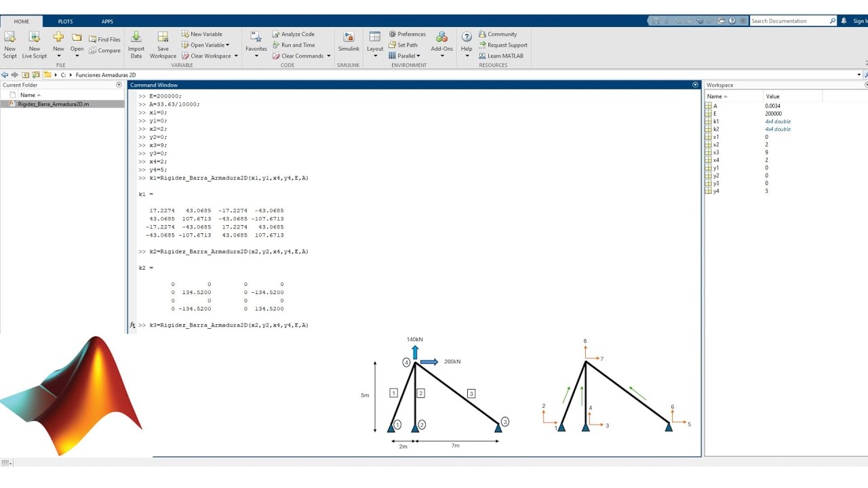Open Command Window actions menu
Screen dimensions: 868x488
(x=695, y=85)
